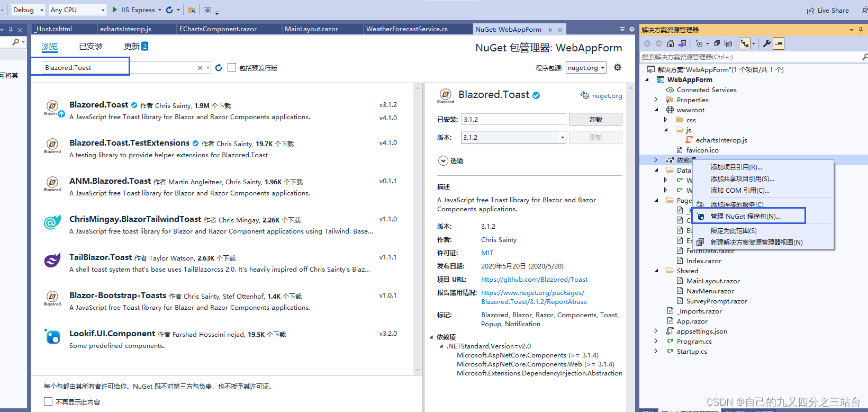Switch to the Updates tab in NuGet
Image resolution: width=868 pixels, height=412 pixels.
pos(136,47)
